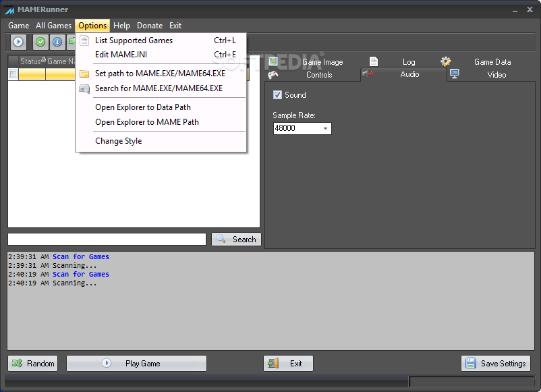
Task: Click the page icon on Log tab
Action: 374,61
